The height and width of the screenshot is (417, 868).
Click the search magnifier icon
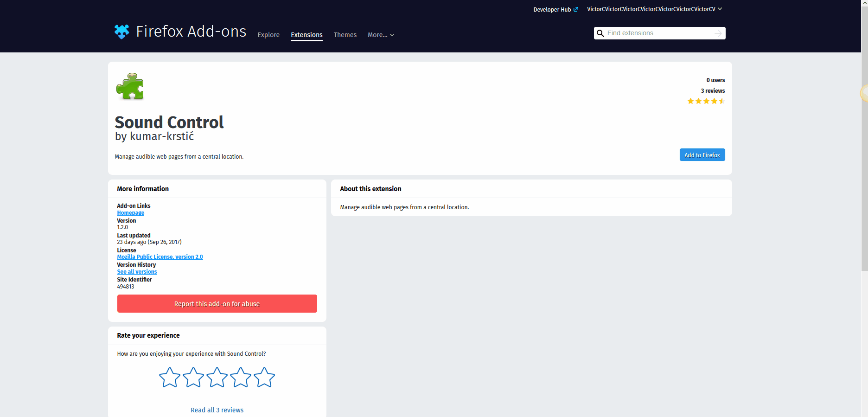click(600, 33)
